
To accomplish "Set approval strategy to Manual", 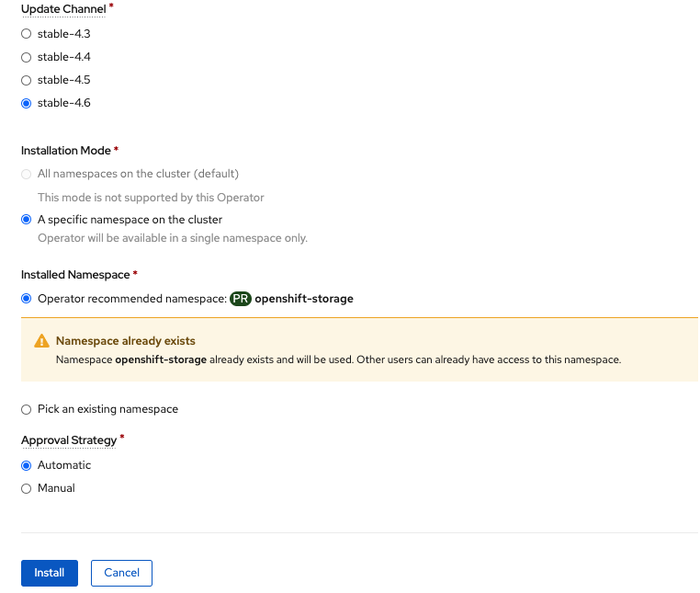I will pos(27,488).
